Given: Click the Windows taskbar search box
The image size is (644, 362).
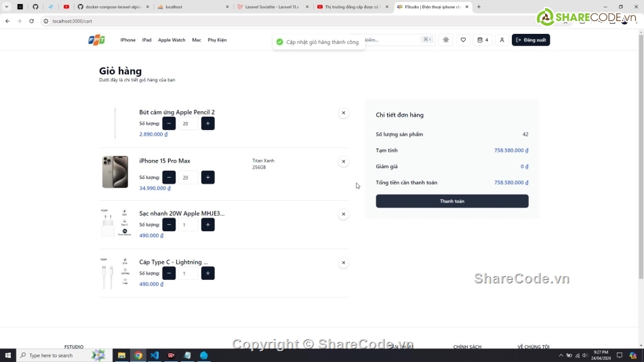Looking at the screenshot, I should [64, 355].
